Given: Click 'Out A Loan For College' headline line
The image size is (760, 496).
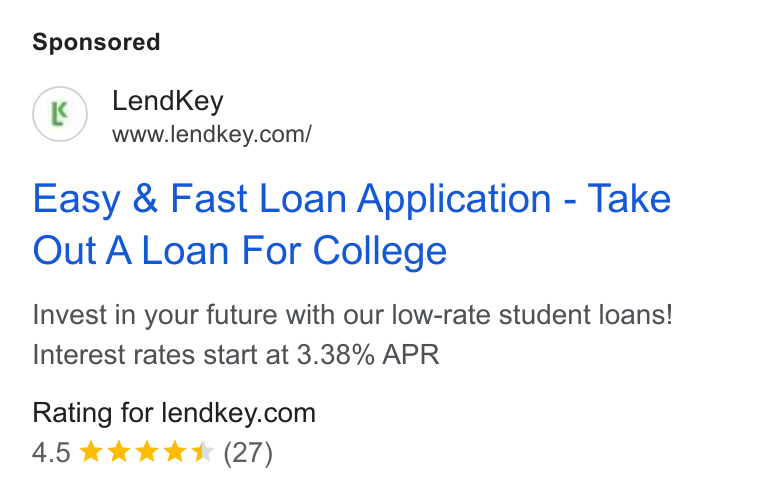Looking at the screenshot, I should (239, 251).
